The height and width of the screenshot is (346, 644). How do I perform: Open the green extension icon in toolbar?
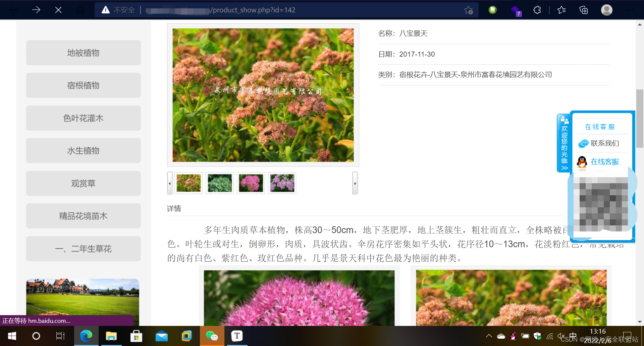[493, 10]
